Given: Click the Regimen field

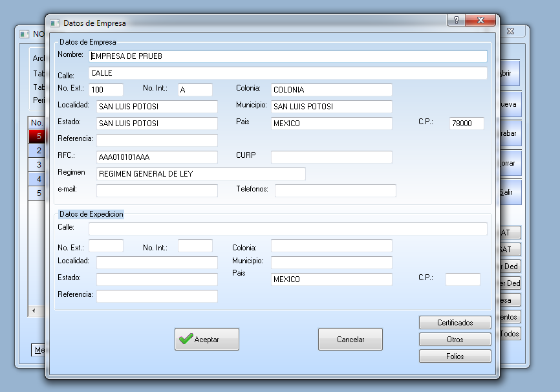Looking at the screenshot, I should point(200,173).
